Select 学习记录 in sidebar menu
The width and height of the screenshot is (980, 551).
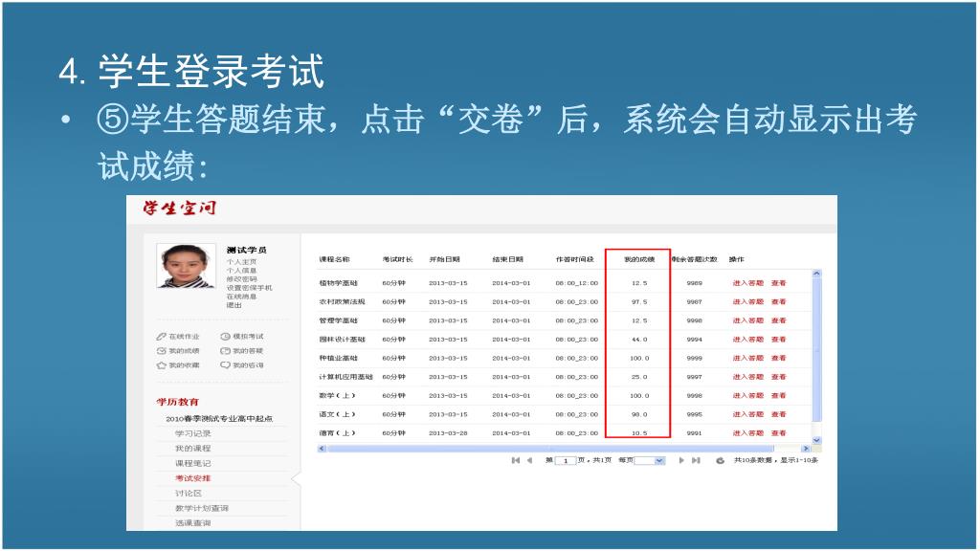(193, 433)
